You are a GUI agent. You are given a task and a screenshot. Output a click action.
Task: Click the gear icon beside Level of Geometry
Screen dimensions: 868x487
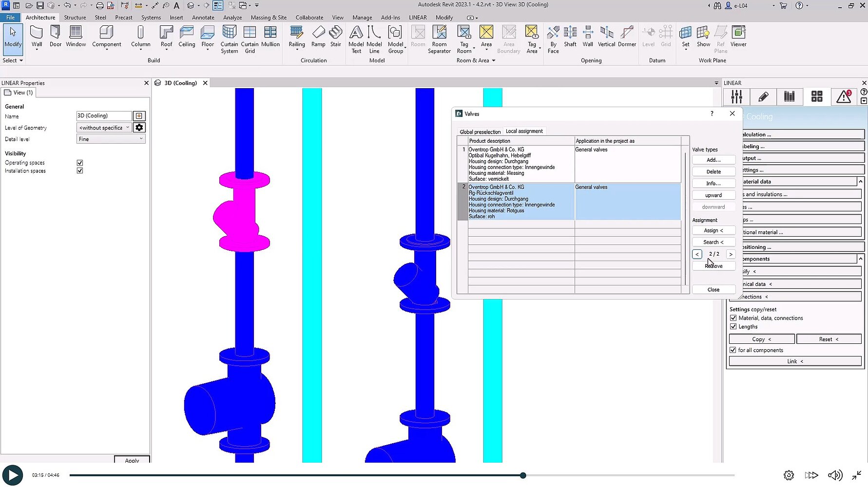tap(139, 128)
